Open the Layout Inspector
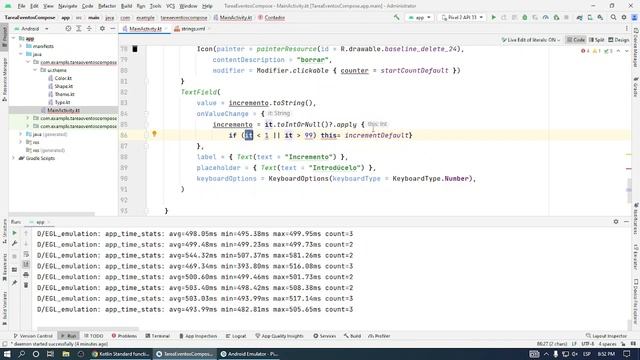Screen dimensions: 640x360 pos(606,336)
